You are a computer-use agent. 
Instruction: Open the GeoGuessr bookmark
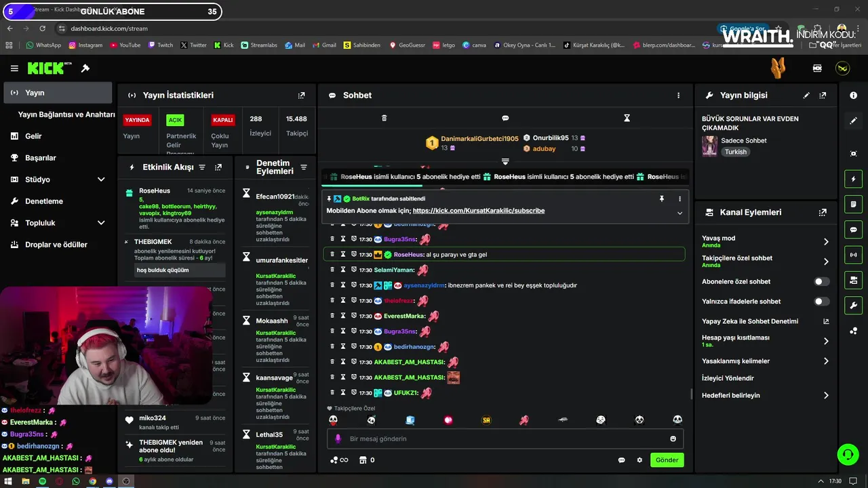[x=407, y=45]
